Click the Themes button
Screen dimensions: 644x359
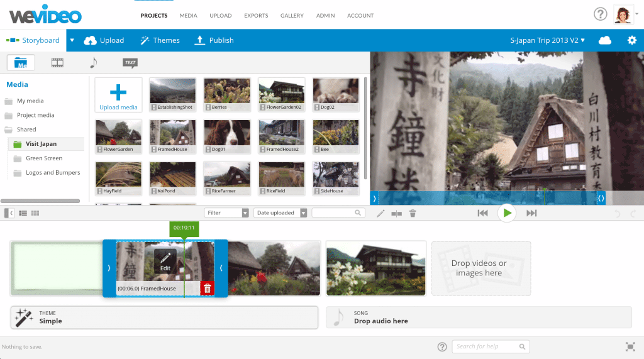tap(160, 40)
